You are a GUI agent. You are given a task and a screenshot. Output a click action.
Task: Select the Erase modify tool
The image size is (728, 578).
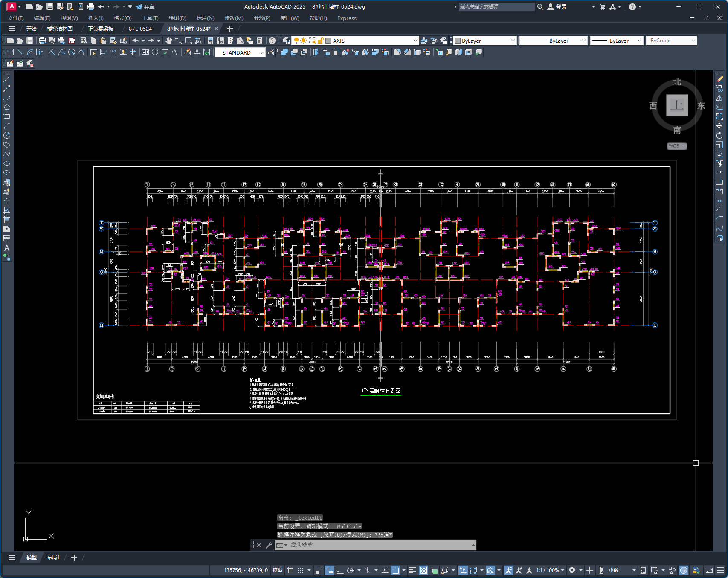click(719, 79)
